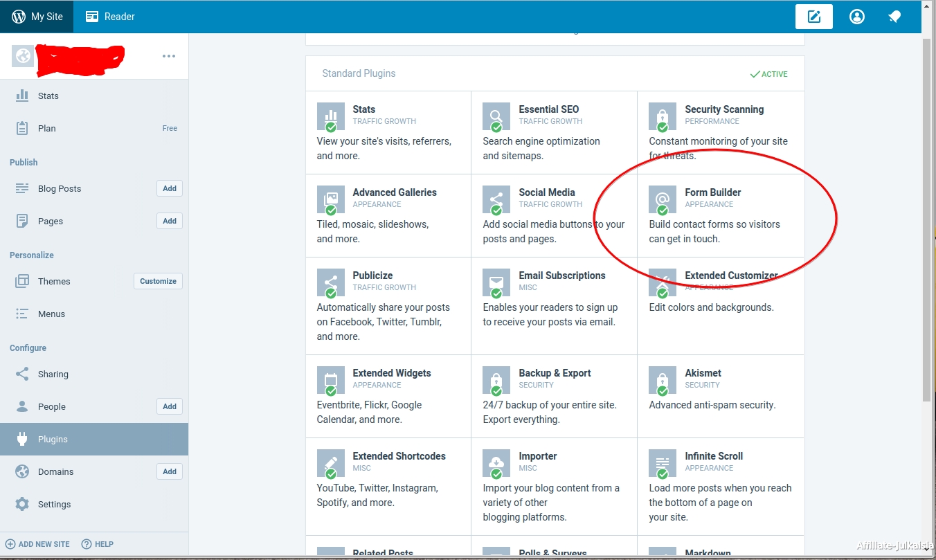Click the Form Builder at-sign icon
The height and width of the screenshot is (560, 936).
[662, 199]
